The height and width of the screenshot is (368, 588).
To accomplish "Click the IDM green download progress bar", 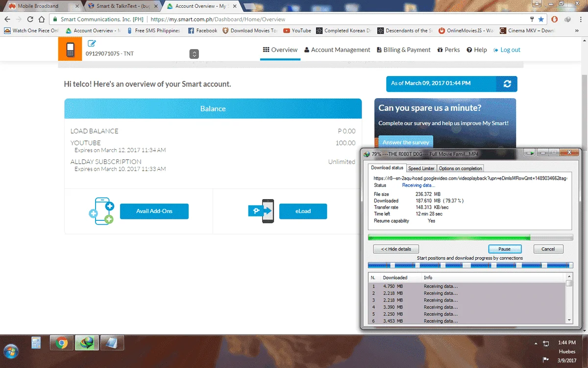I will coord(470,237).
